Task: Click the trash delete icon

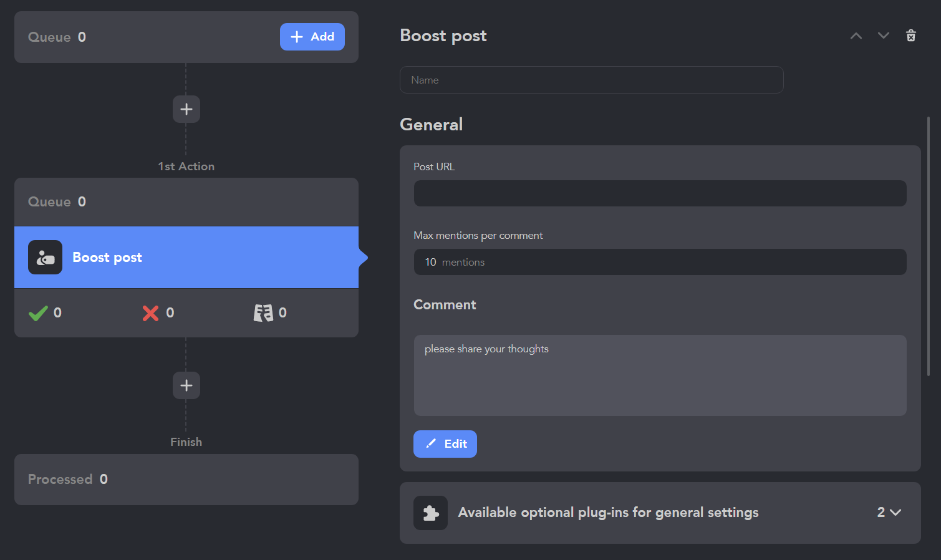Action: [x=910, y=36]
